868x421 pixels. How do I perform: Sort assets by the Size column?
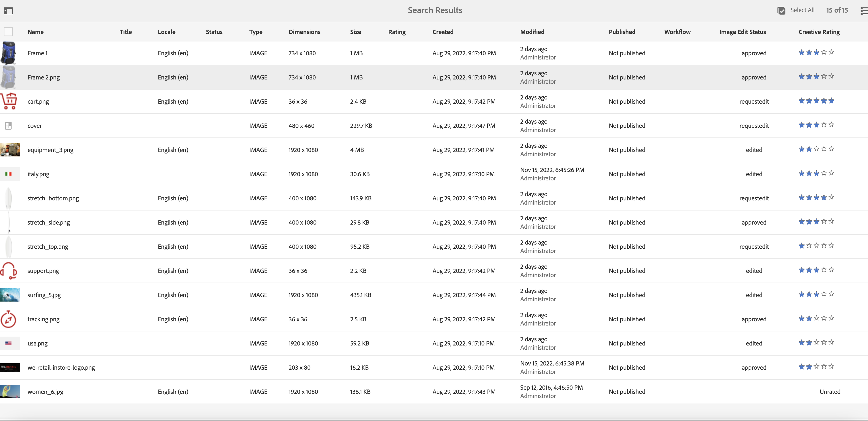[355, 32]
